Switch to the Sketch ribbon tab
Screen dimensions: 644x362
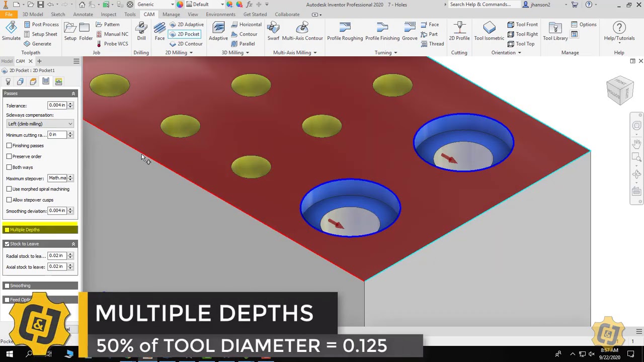pos(58,15)
